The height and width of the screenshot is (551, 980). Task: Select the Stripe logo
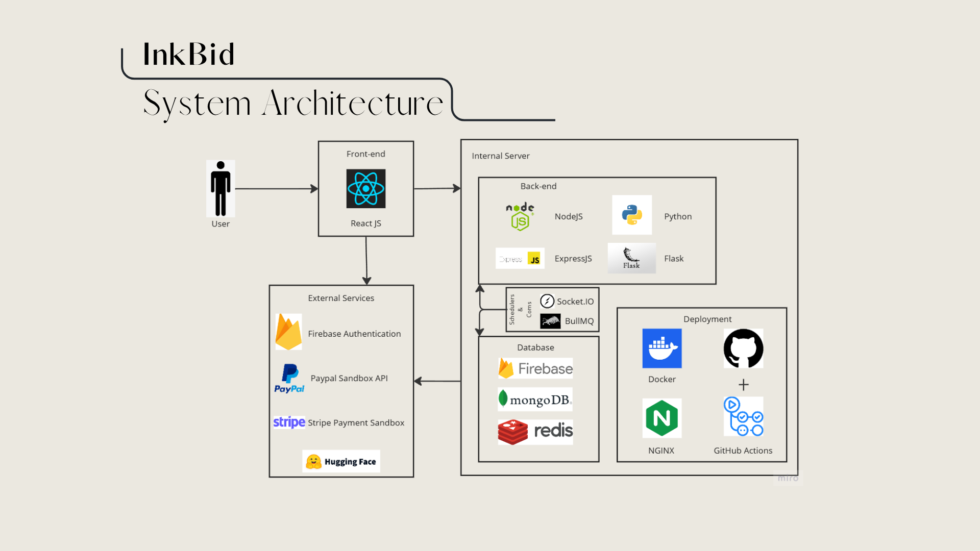point(289,422)
